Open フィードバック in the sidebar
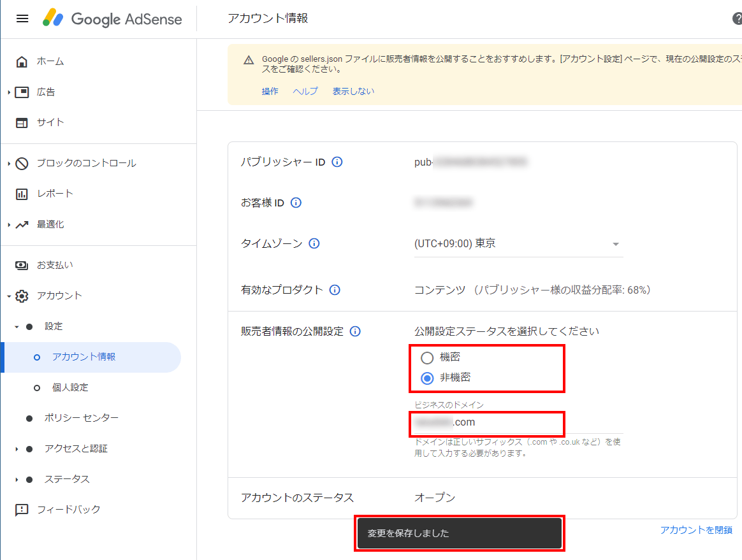 pyautogui.click(x=69, y=510)
